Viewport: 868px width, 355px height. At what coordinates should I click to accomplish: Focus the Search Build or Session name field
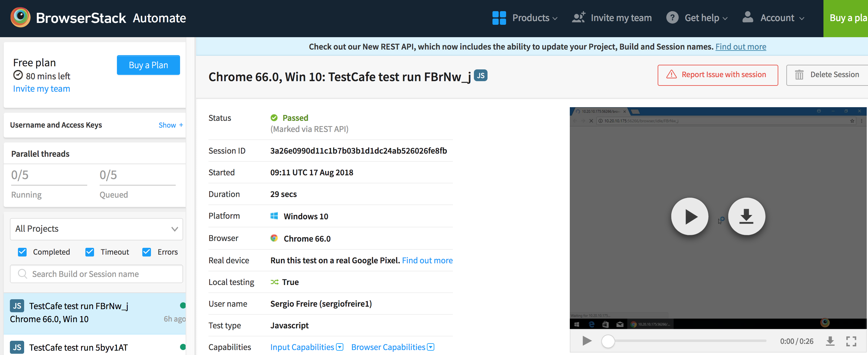pos(97,274)
